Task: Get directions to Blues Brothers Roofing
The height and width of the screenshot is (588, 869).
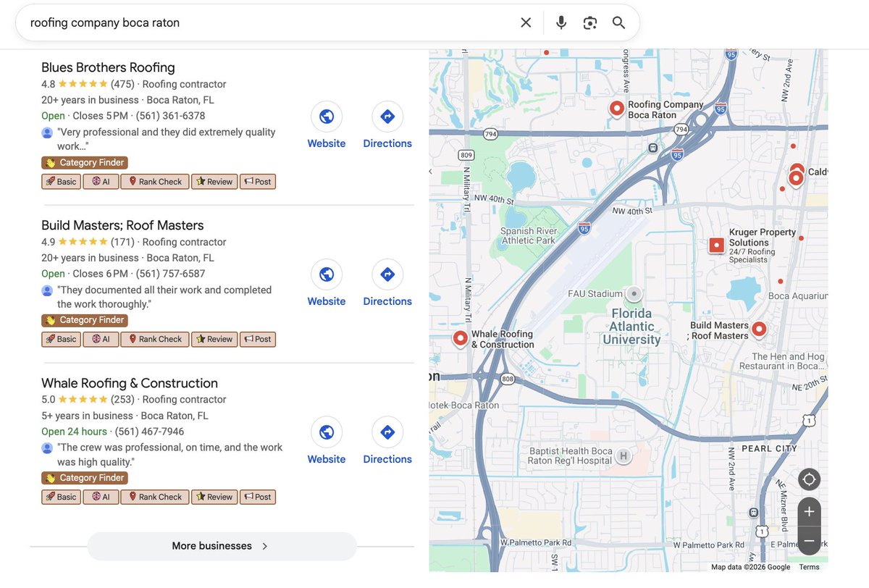Action: pos(387,116)
